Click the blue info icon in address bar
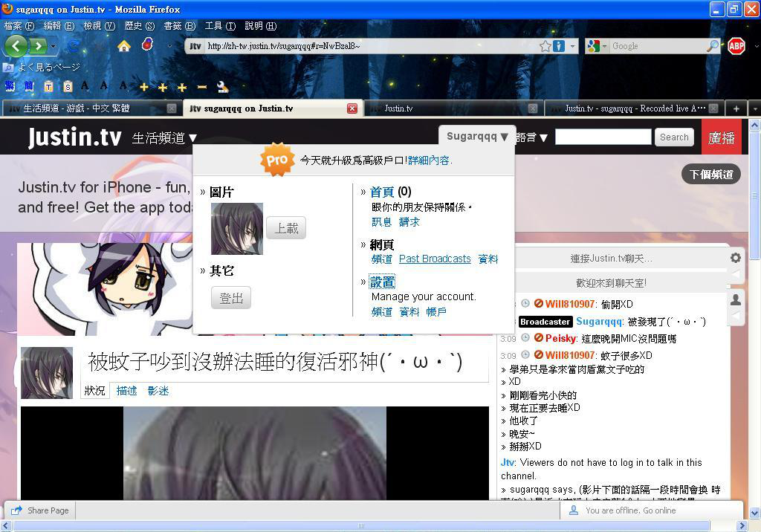This screenshot has width=761, height=532. (x=559, y=46)
